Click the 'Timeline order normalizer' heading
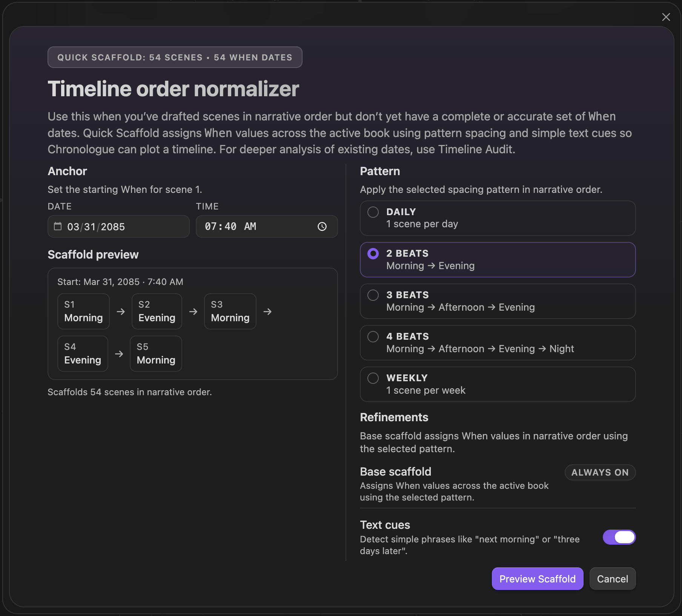This screenshot has height=616, width=682. tap(174, 89)
